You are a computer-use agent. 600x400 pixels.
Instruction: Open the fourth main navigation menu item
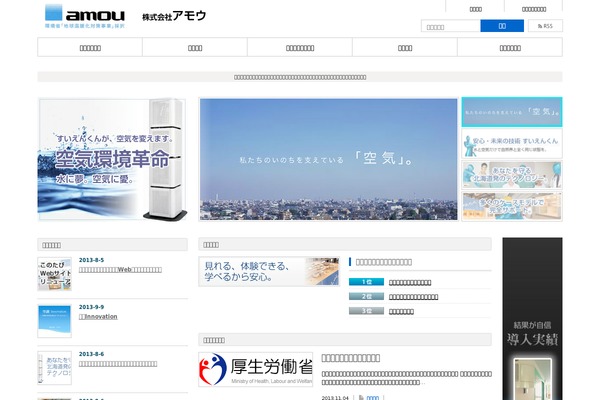[x=405, y=47]
